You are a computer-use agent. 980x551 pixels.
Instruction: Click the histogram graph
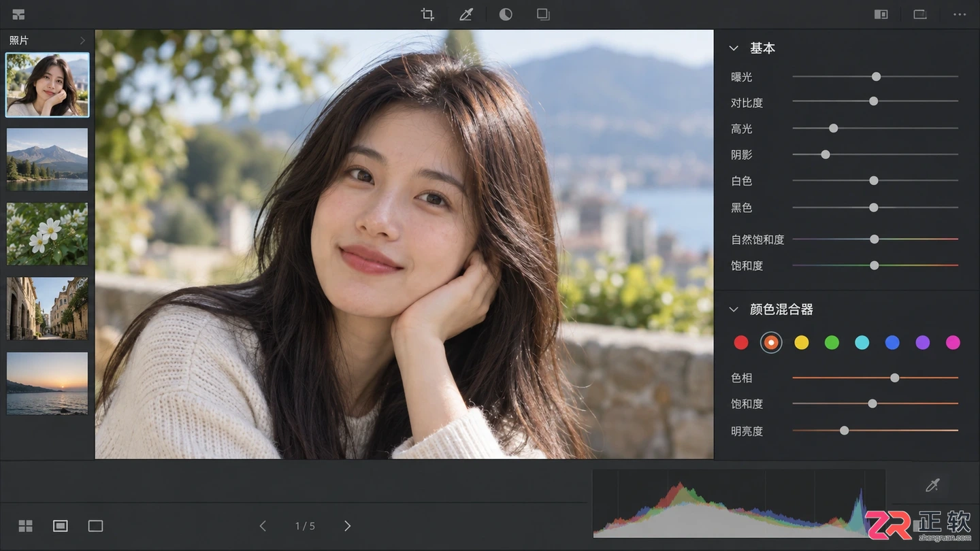coord(739,503)
